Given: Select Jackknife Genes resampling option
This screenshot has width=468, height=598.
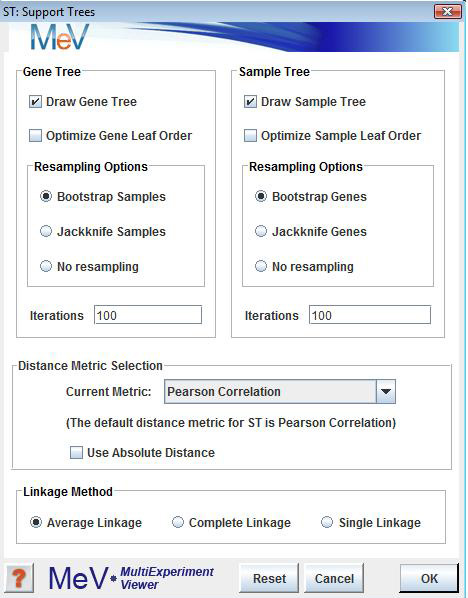Looking at the screenshot, I should (261, 231).
